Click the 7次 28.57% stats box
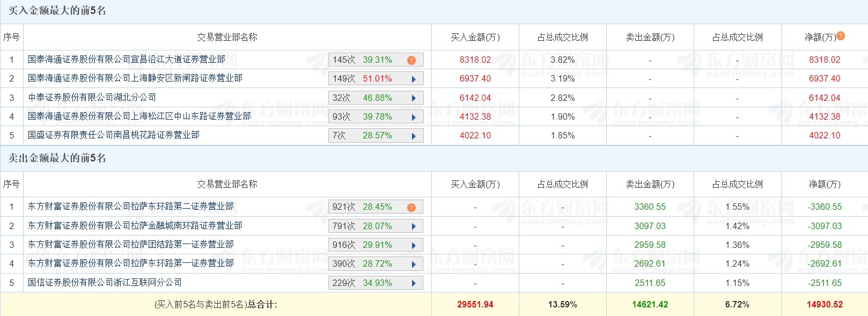 [x=376, y=136]
